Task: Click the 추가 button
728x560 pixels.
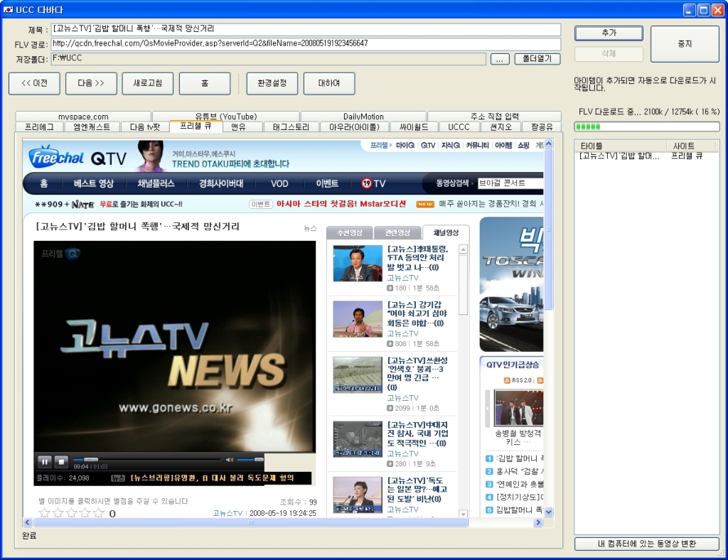Action: (609, 33)
